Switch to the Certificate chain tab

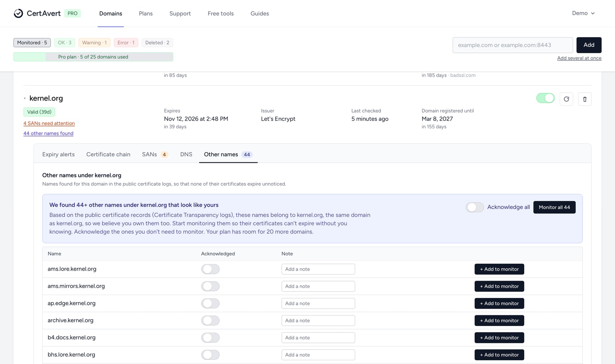point(108,154)
